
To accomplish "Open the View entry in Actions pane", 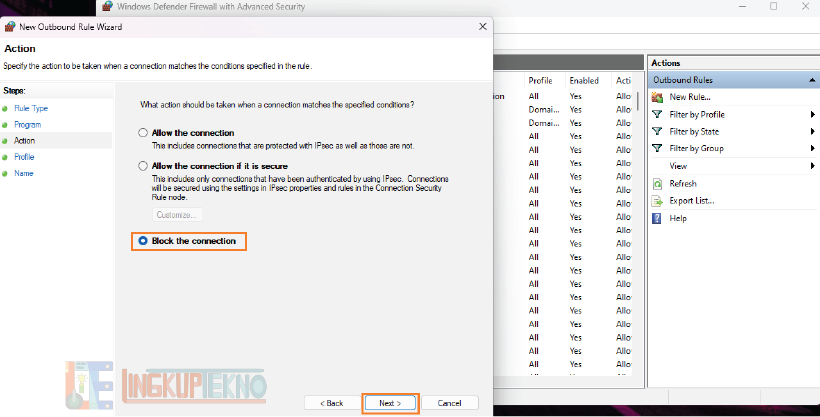I will pyautogui.click(x=678, y=166).
